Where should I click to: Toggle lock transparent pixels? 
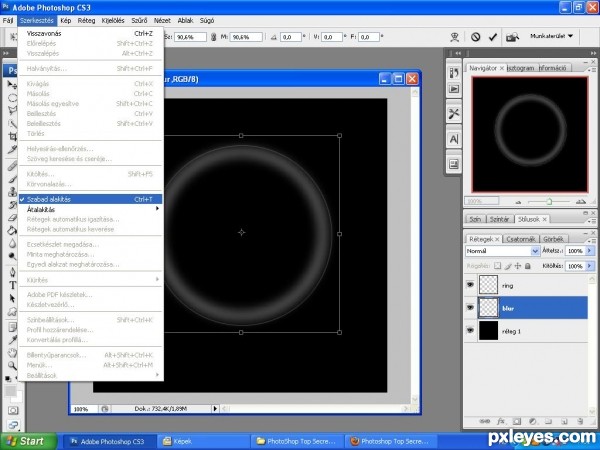[497, 266]
